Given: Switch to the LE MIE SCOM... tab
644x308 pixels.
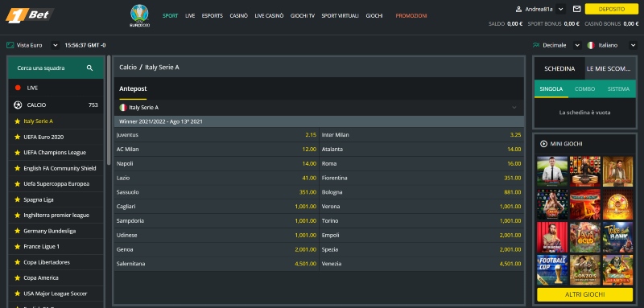Looking at the screenshot, I should tap(610, 68).
